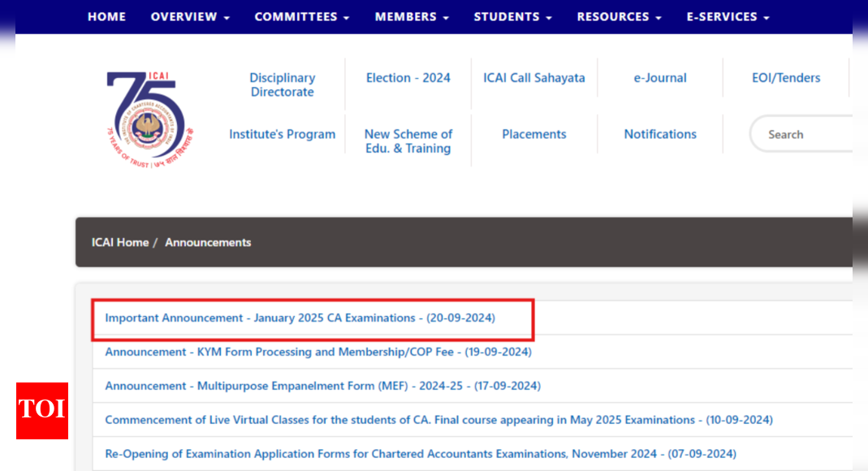Open Institute's Program link
Image resolution: width=868 pixels, height=471 pixels.
tap(283, 135)
